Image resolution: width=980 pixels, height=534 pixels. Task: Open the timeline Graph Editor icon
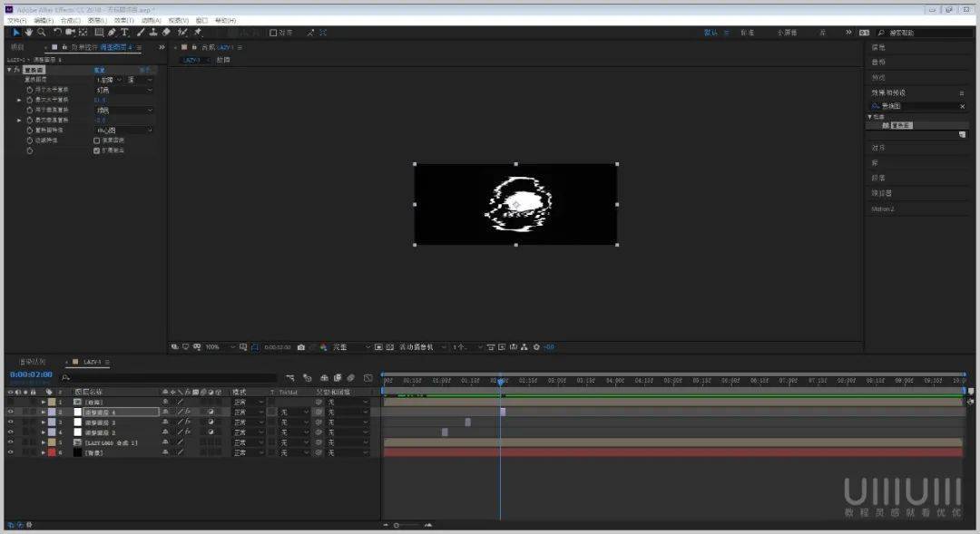tap(368, 378)
